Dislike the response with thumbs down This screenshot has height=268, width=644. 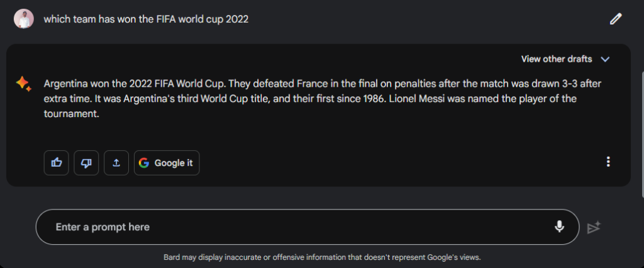(86, 163)
